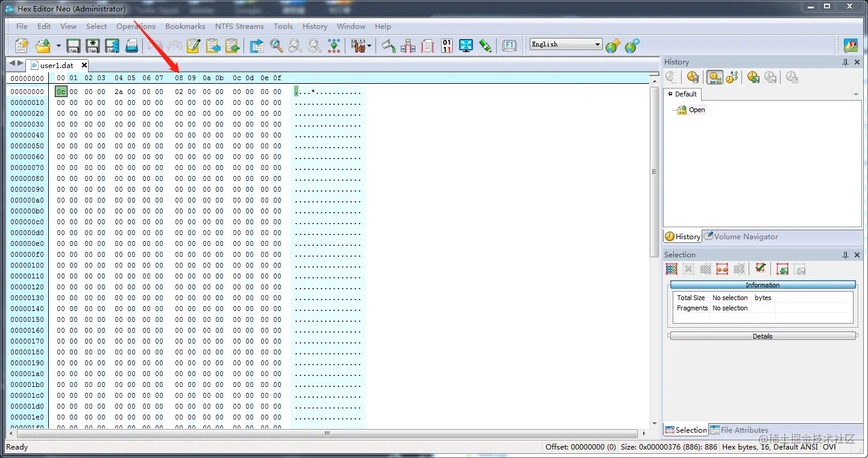Screen dimensions: 868x458
Task: Close the Selection panel
Action: pos(857,255)
